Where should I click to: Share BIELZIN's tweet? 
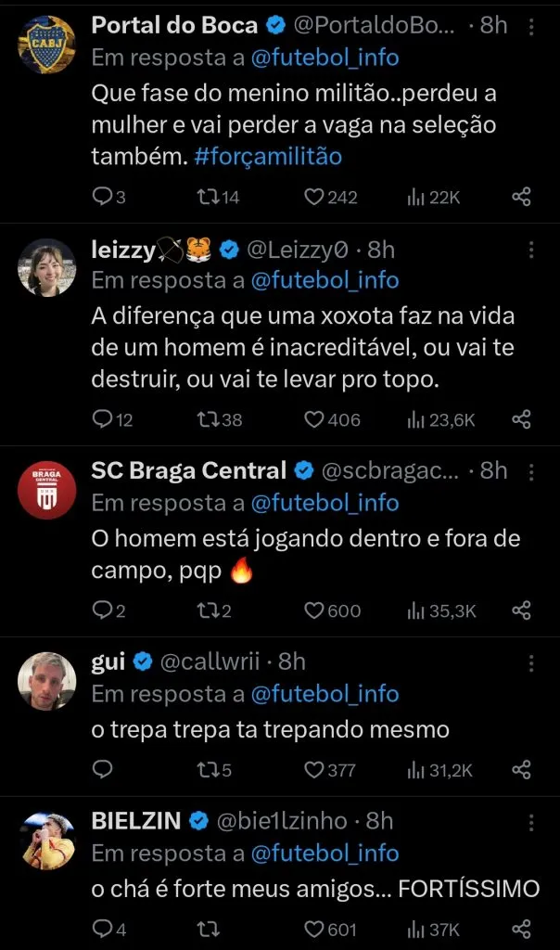point(522,929)
